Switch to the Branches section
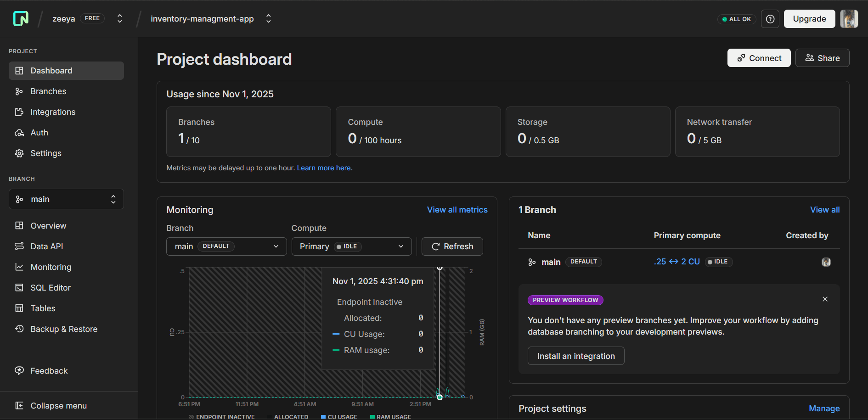This screenshot has height=420, width=868. pos(47,91)
